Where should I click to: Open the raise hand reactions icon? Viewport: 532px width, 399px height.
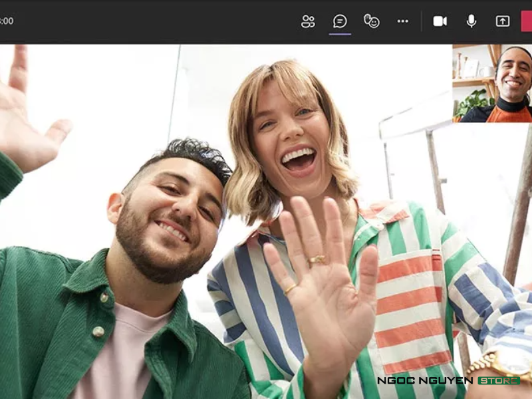click(372, 21)
